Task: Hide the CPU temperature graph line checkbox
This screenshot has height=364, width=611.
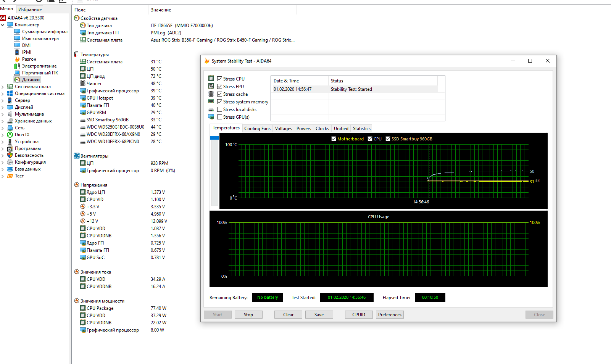Action: 370,139
